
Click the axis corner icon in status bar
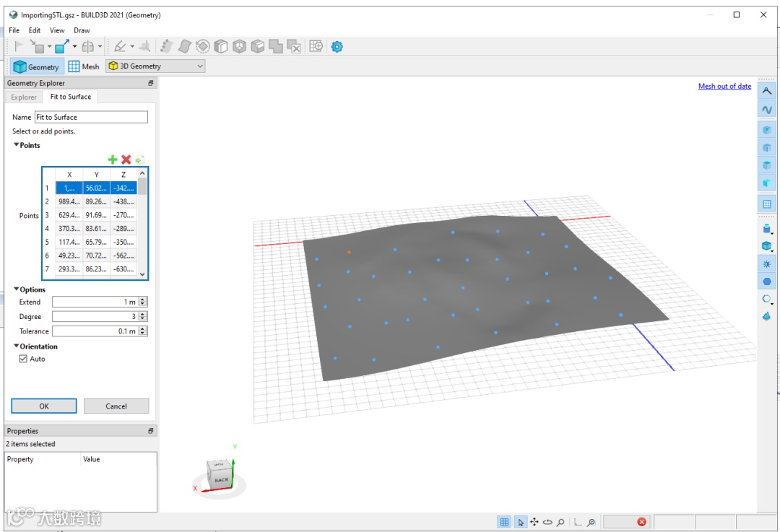[578, 522]
